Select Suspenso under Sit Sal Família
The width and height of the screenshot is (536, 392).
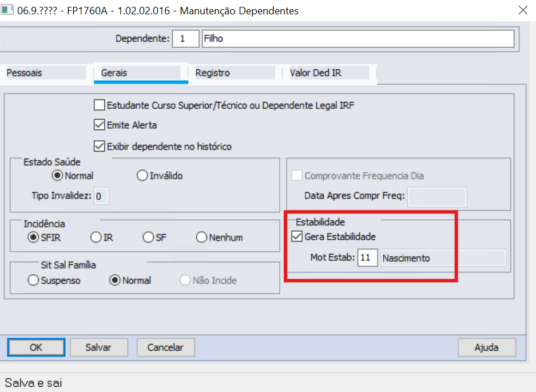[33, 280]
